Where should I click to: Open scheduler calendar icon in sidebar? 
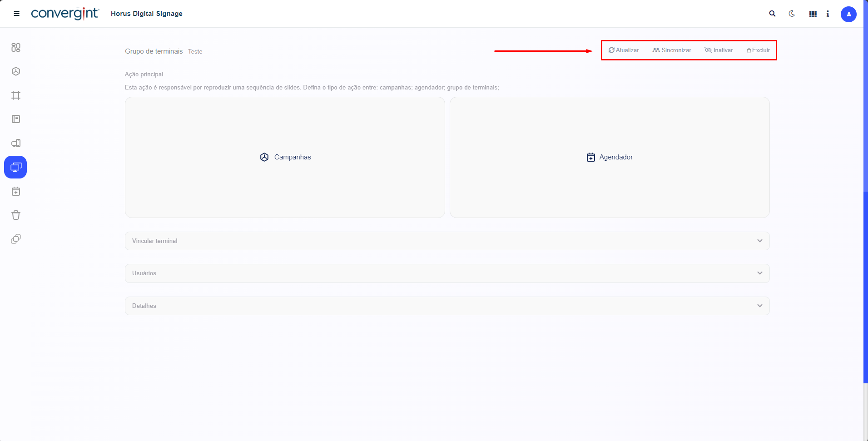tap(16, 191)
